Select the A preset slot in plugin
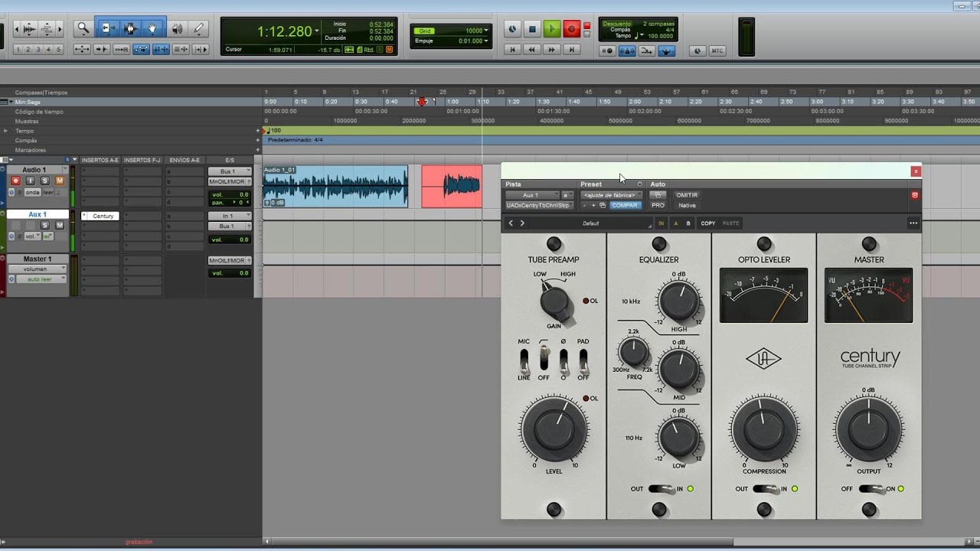 coord(676,223)
